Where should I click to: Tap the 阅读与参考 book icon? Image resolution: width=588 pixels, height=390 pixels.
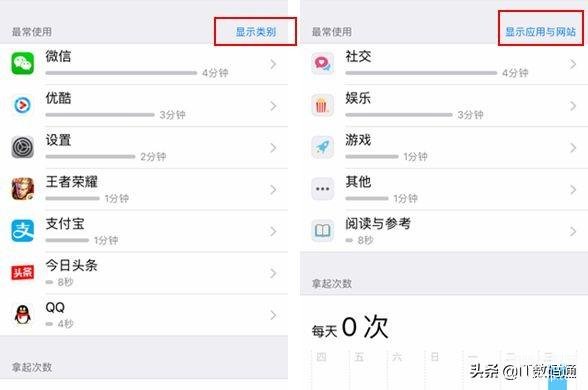pyautogui.click(x=322, y=231)
